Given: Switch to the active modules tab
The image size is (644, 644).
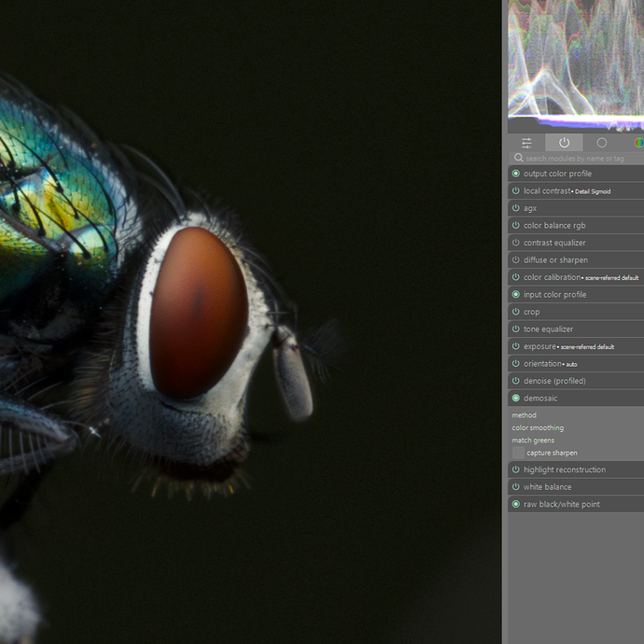Looking at the screenshot, I should coord(564,143).
